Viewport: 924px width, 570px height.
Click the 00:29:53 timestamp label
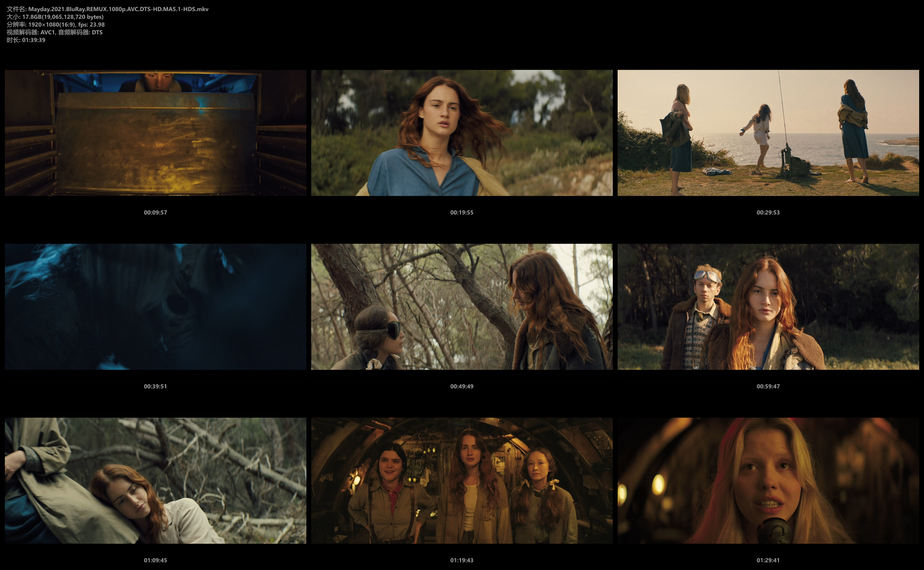coord(768,213)
